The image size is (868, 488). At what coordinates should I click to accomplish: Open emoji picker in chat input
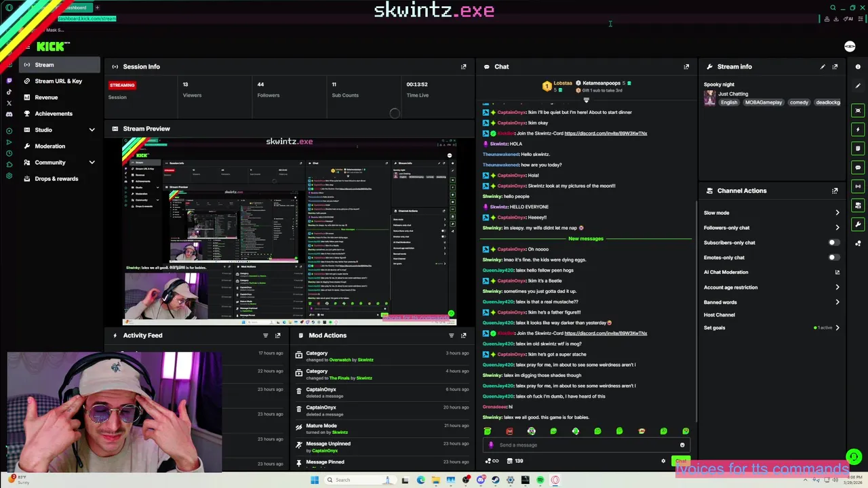coord(682,445)
